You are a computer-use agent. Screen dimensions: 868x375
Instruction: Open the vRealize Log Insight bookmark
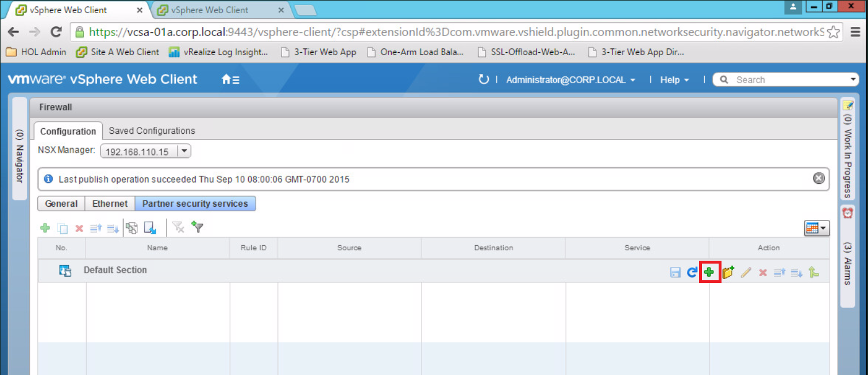click(x=219, y=52)
